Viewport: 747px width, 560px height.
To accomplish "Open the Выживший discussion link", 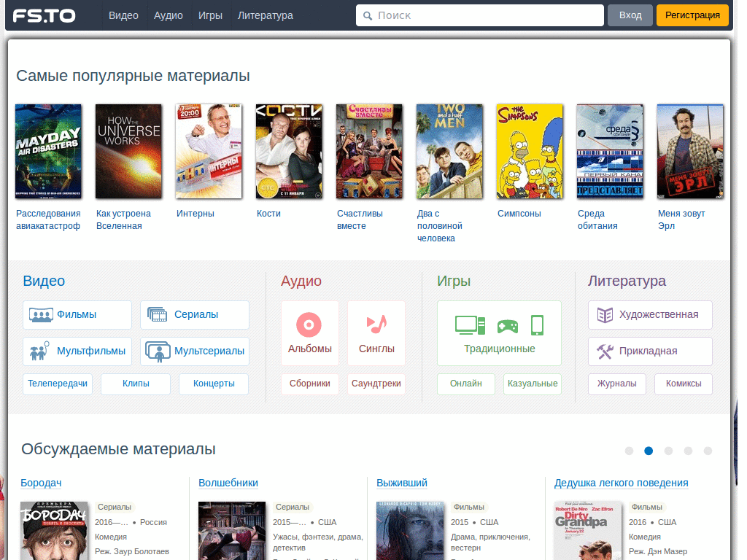I will click(x=402, y=483).
